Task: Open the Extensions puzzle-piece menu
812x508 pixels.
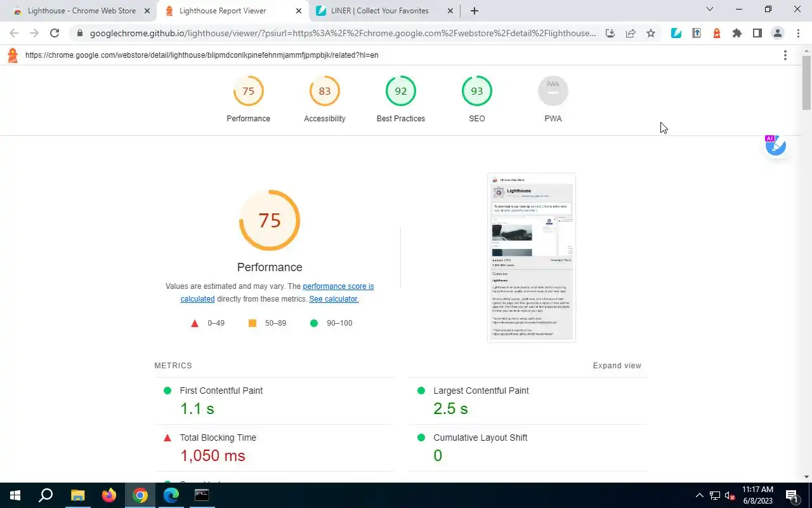Action: (x=737, y=33)
